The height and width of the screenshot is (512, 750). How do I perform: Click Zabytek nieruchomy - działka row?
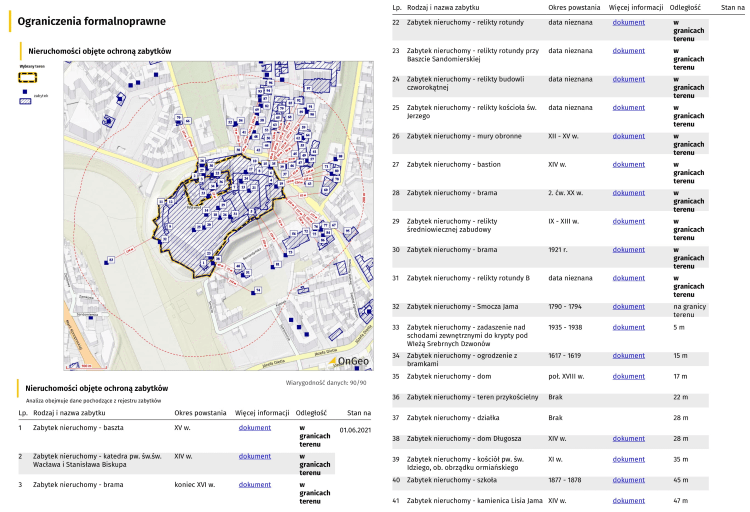550,418
